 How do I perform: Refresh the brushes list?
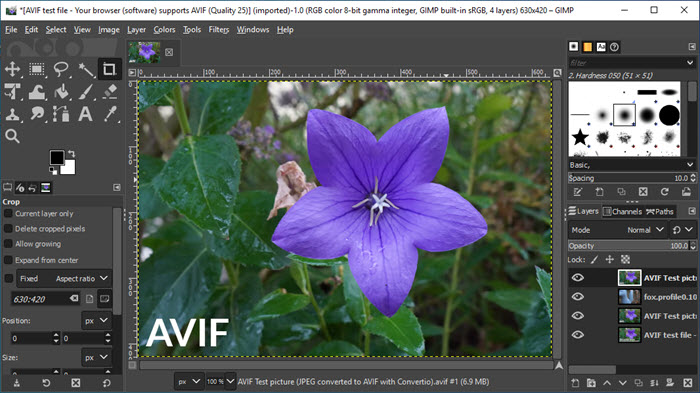(x=665, y=192)
